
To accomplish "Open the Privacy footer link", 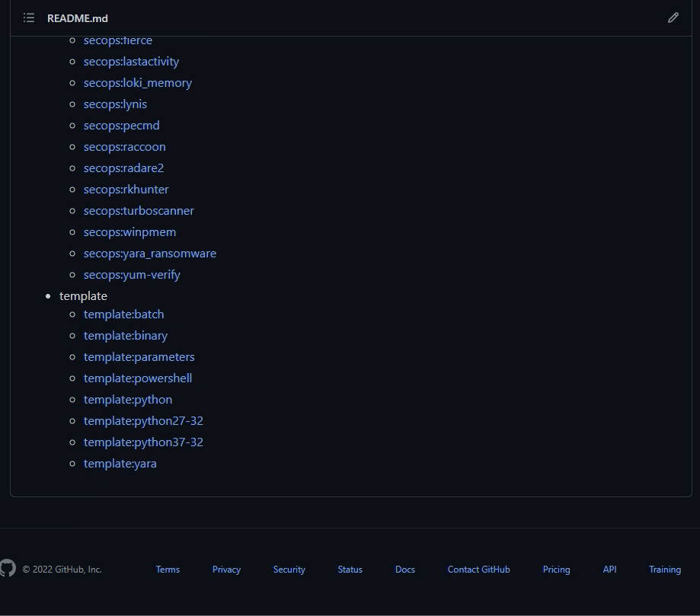I will (226, 569).
